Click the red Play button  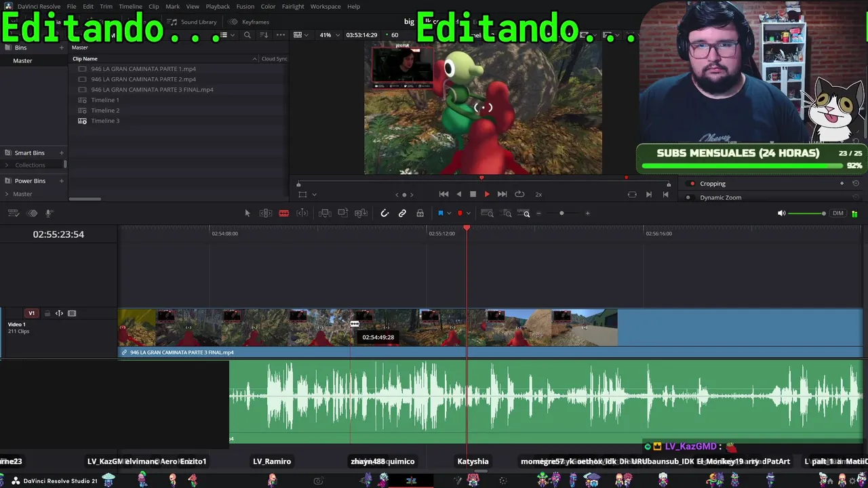coord(487,195)
